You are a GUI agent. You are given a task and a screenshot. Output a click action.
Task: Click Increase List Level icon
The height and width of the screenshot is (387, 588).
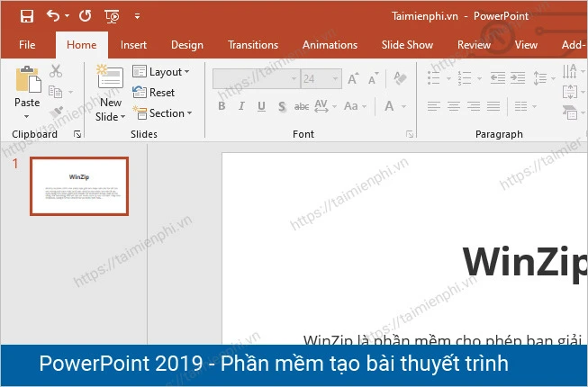tap(518, 78)
